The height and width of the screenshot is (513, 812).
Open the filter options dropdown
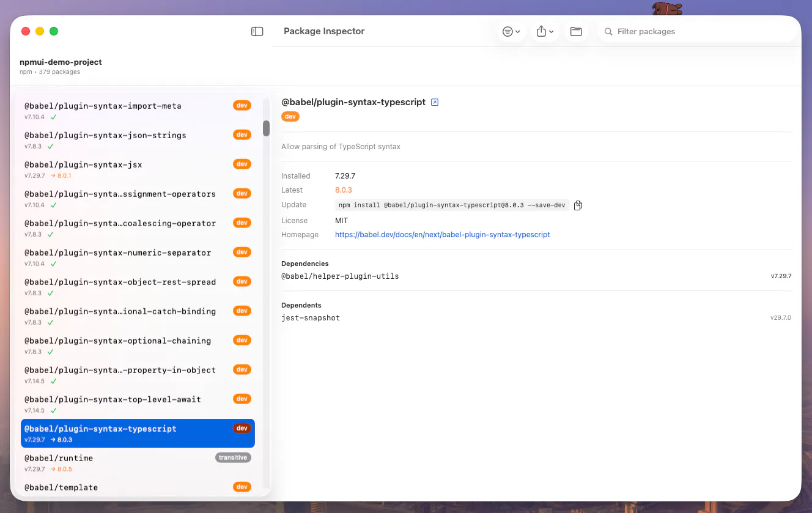click(x=511, y=31)
